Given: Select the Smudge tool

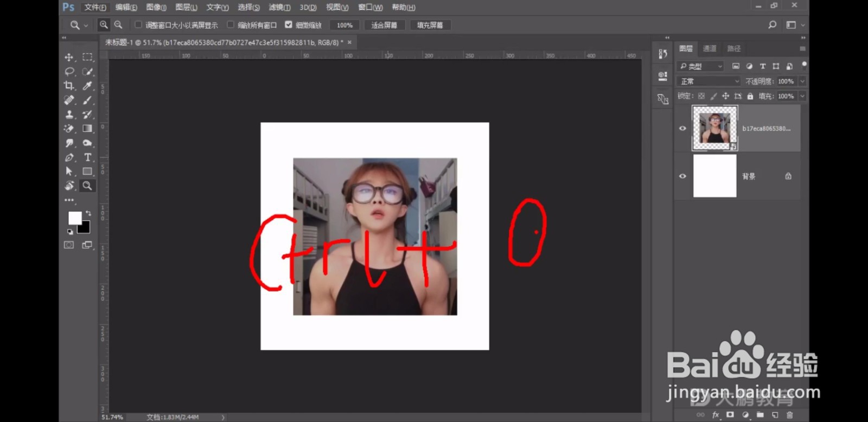Looking at the screenshot, I should pyautogui.click(x=69, y=143).
